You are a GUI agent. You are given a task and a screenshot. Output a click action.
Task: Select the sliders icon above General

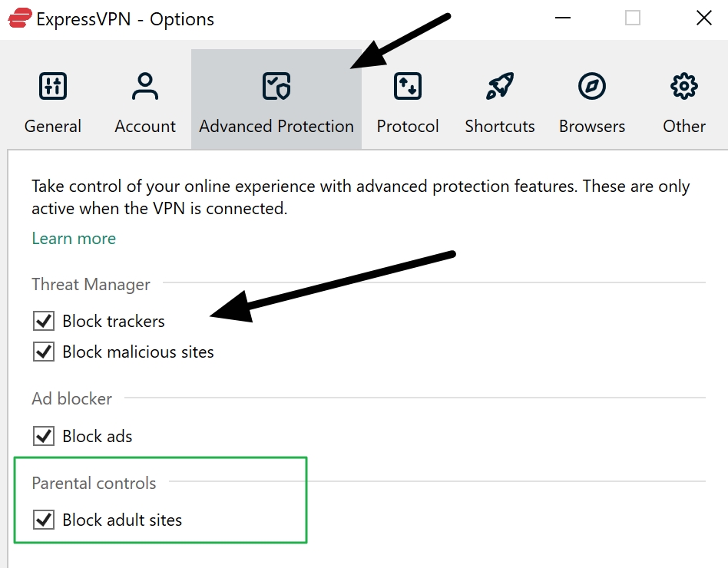coord(53,86)
